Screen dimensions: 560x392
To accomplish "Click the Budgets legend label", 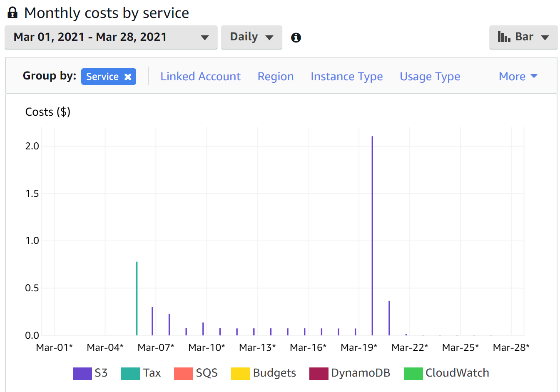I will tap(274, 373).
